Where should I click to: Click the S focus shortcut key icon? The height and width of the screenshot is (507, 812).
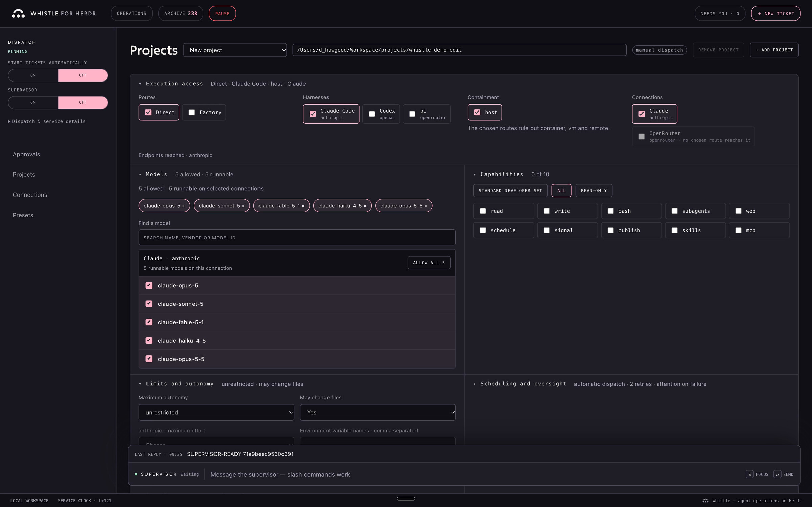(x=749, y=474)
